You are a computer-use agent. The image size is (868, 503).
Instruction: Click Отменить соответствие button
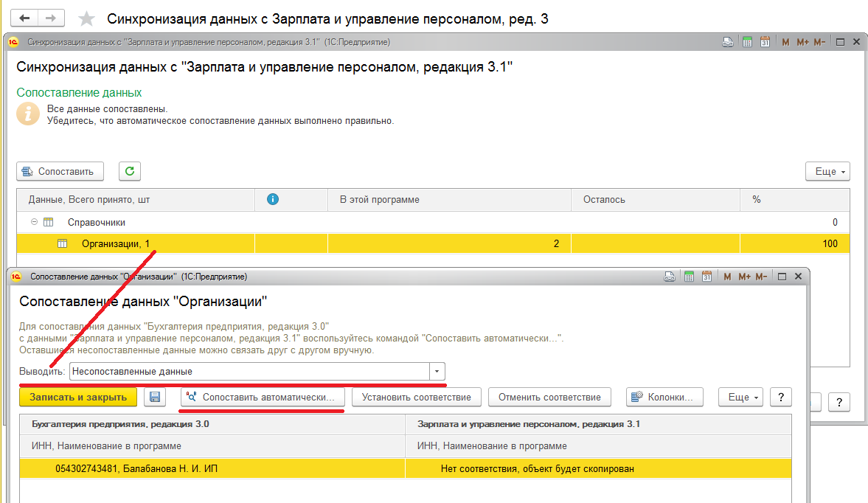click(549, 397)
